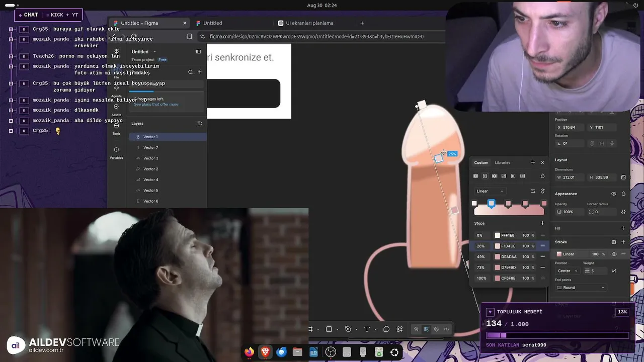This screenshot has height=362, width=644.
Task: Click the CF8F8E color swatch in Stops
Action: click(497, 279)
